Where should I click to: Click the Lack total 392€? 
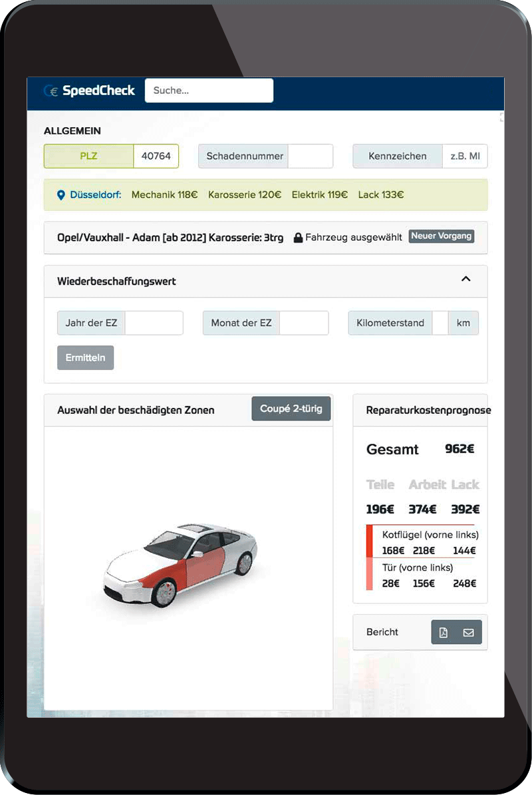(x=465, y=510)
